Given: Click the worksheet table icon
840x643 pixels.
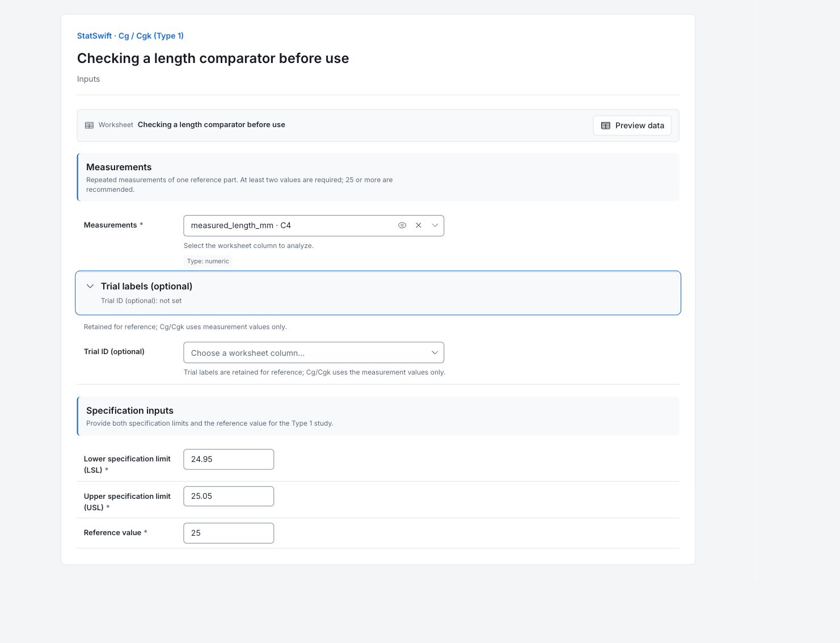Looking at the screenshot, I should (89, 125).
